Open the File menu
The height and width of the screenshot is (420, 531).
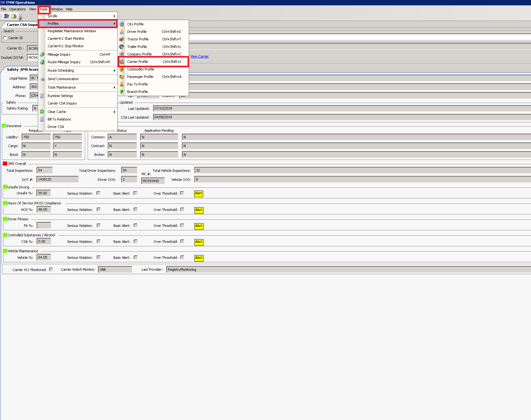[x=3, y=9]
